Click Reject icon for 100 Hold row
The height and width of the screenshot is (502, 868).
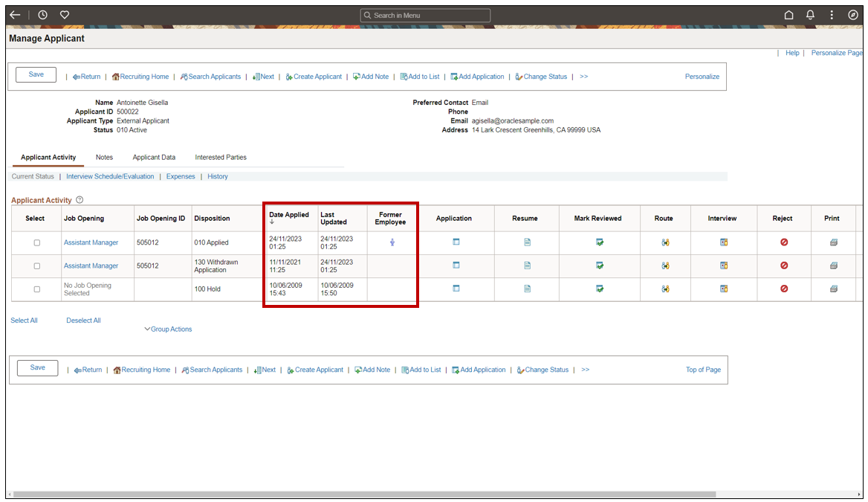pos(784,289)
